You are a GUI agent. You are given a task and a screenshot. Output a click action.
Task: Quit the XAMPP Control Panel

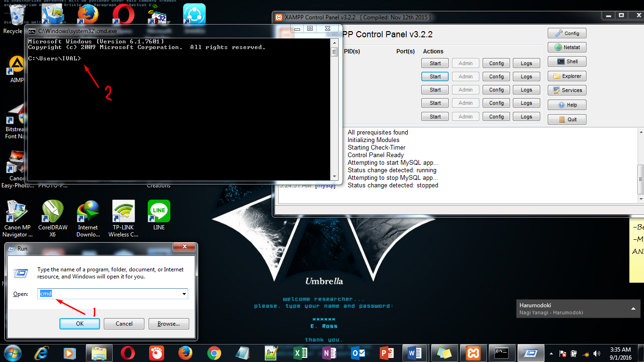click(x=566, y=119)
